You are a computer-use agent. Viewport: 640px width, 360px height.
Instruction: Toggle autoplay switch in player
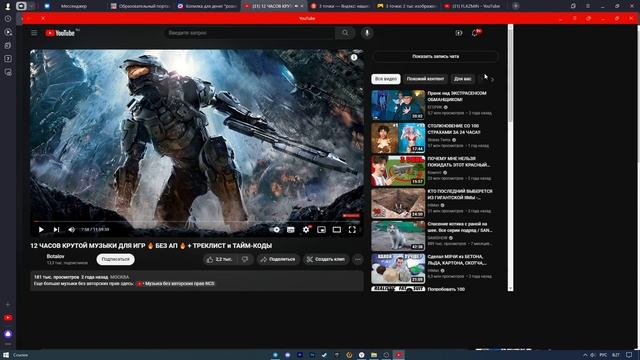coord(275,230)
